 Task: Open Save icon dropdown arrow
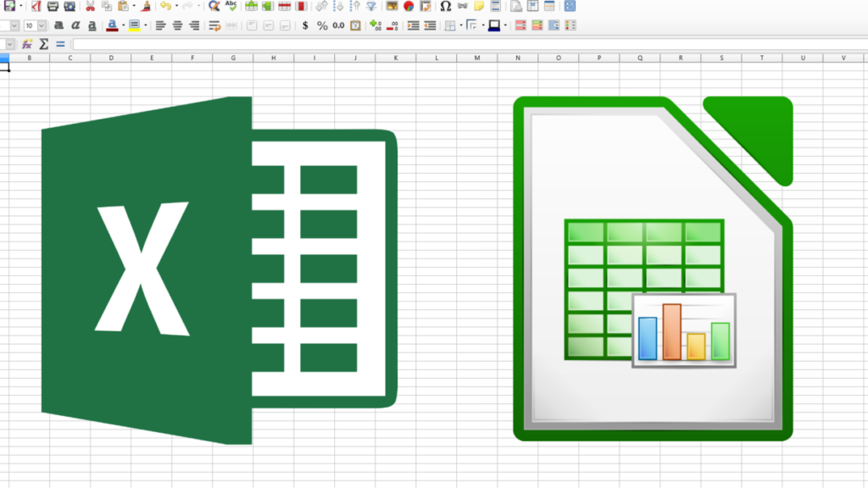21,6
